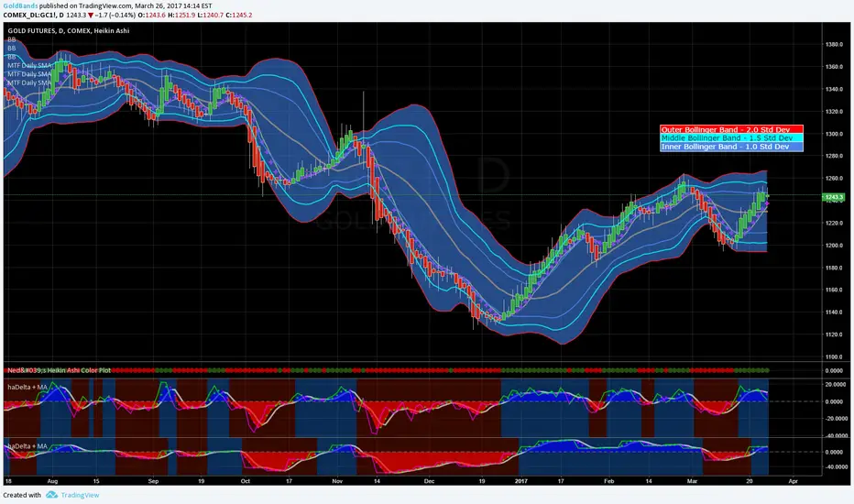854x504 pixels.
Task: Click the Nov date label on time axis
Action: click(x=337, y=481)
